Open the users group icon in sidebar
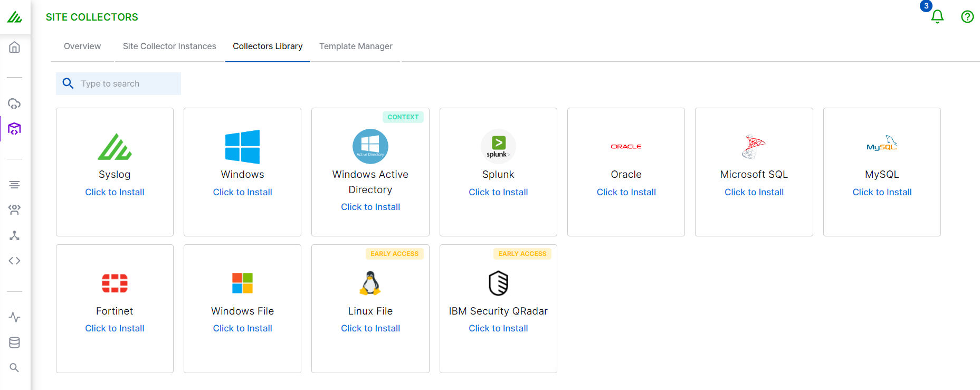Image resolution: width=980 pixels, height=390 pixels. pos(15,210)
